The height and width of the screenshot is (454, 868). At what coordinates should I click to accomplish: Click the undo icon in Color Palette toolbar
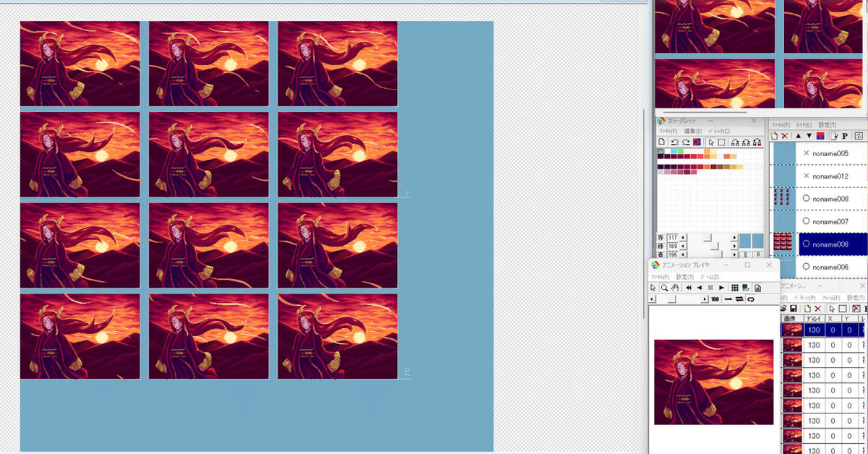point(675,142)
